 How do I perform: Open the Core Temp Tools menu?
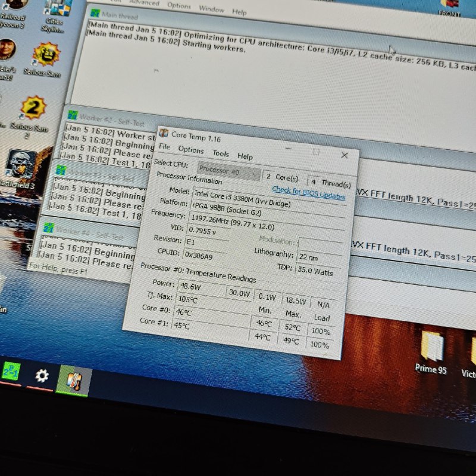[x=221, y=154]
